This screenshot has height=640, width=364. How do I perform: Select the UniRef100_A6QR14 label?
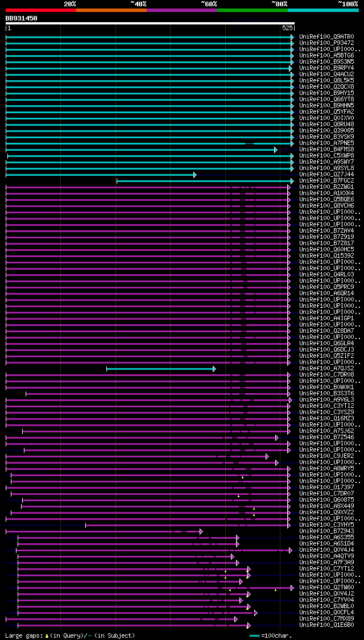[326, 294]
